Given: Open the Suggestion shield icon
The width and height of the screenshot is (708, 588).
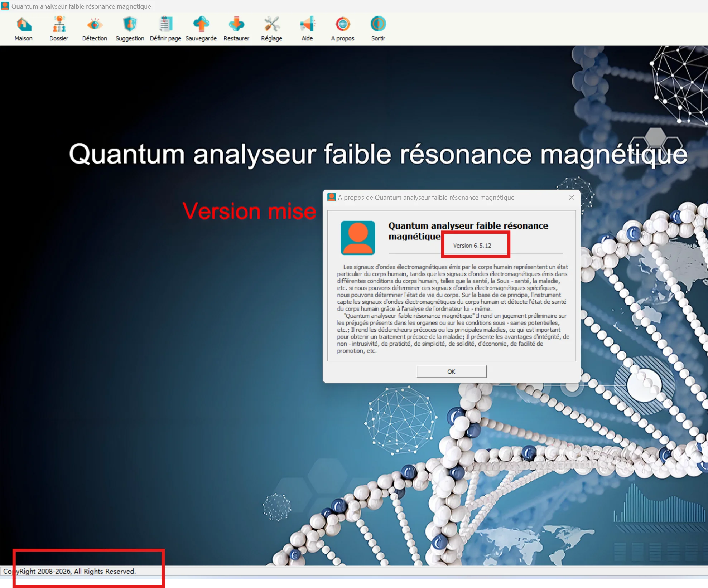Looking at the screenshot, I should [x=130, y=25].
